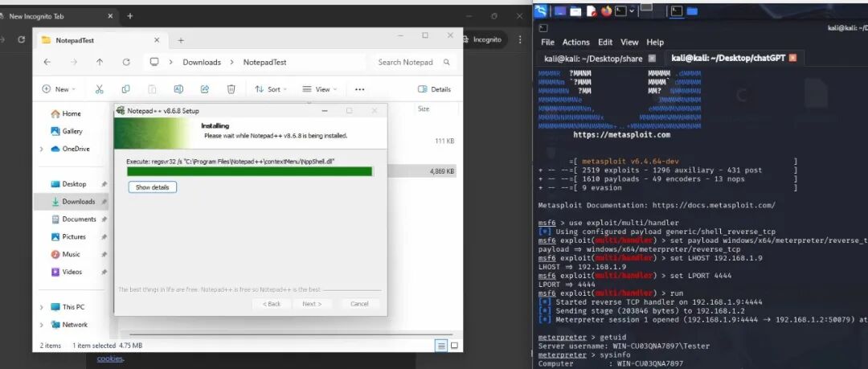Click the show desktop icon in Kali panel
This screenshot has width=868, height=369.
tap(560, 10)
